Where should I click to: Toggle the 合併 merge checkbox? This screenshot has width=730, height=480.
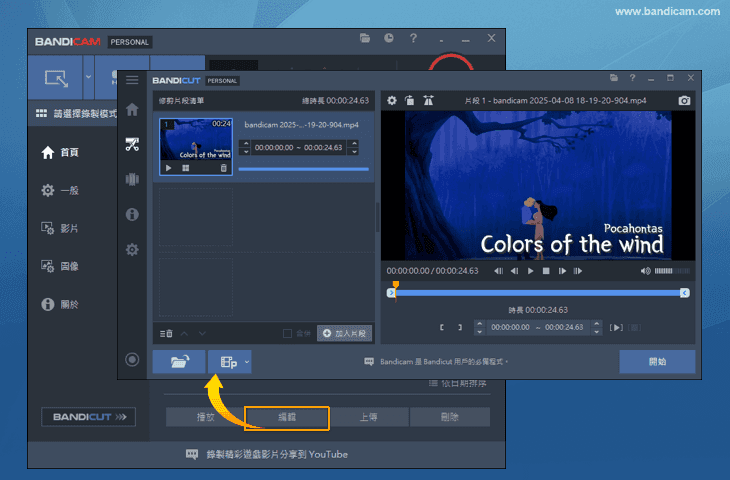[287, 333]
